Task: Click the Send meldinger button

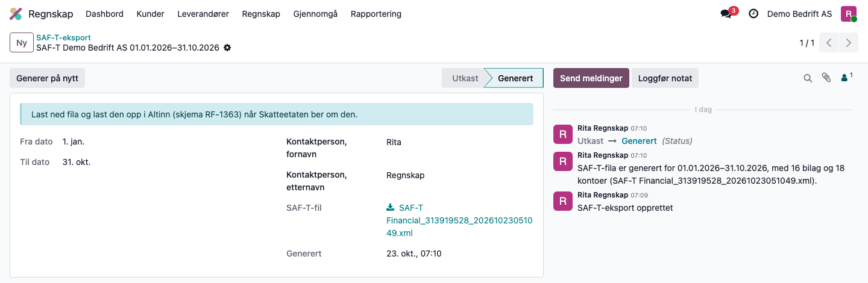Action: tap(591, 78)
